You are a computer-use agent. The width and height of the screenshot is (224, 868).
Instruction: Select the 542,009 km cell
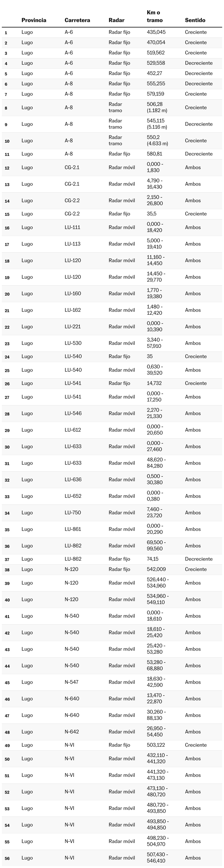(156, 569)
